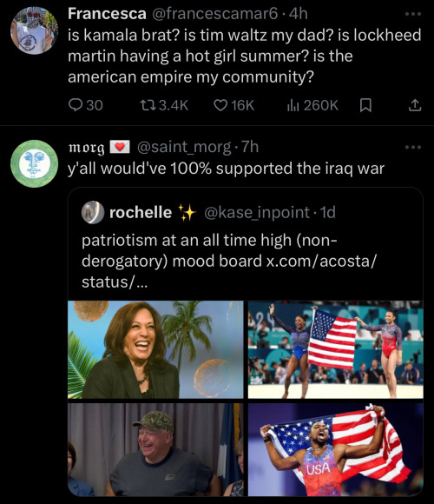
Task: Open @saint_morg handle link
Action: [184, 147]
